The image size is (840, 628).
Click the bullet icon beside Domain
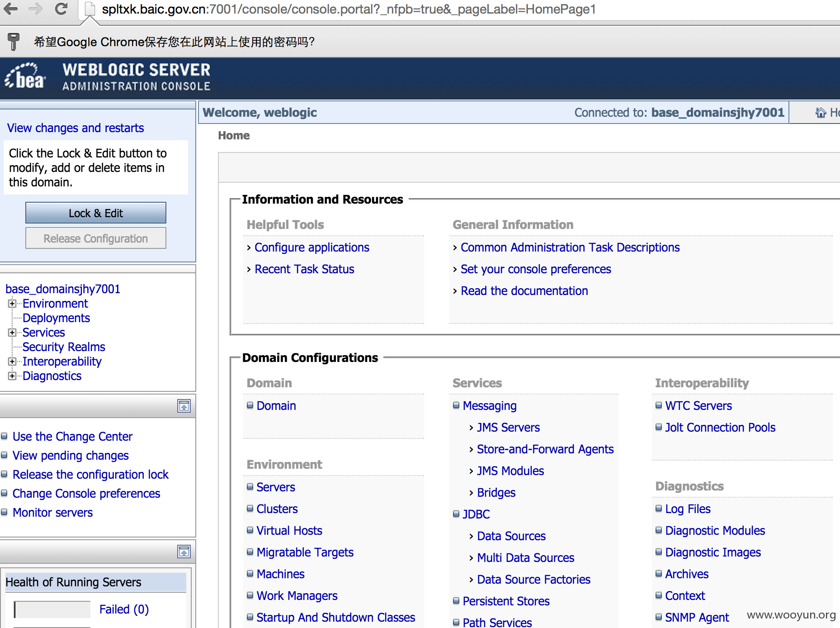tap(250, 405)
